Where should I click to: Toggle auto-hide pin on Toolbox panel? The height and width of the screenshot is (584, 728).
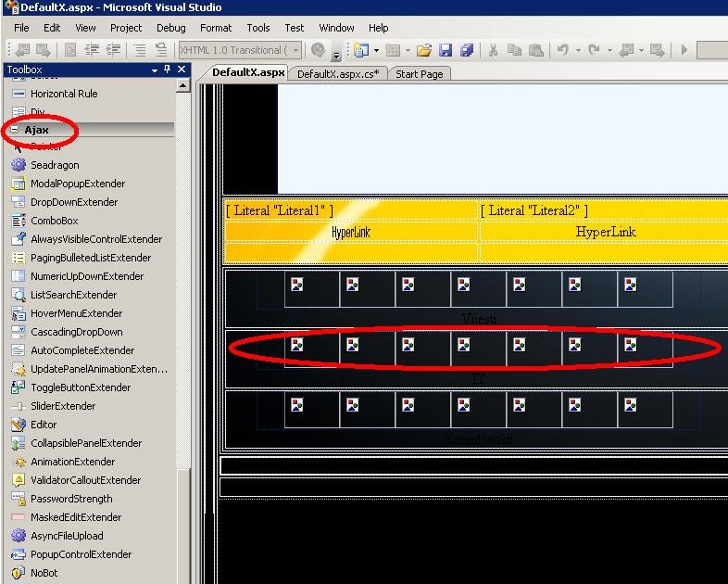[x=167, y=70]
